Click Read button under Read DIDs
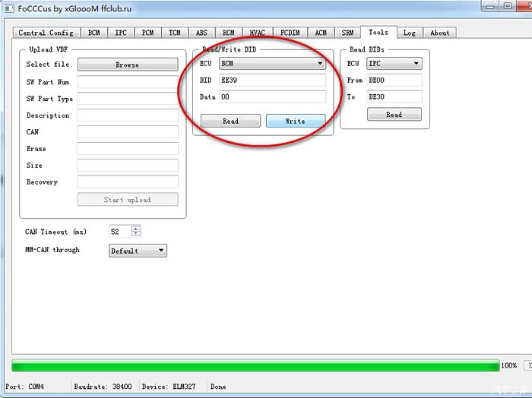This screenshot has height=398, width=532. [394, 114]
